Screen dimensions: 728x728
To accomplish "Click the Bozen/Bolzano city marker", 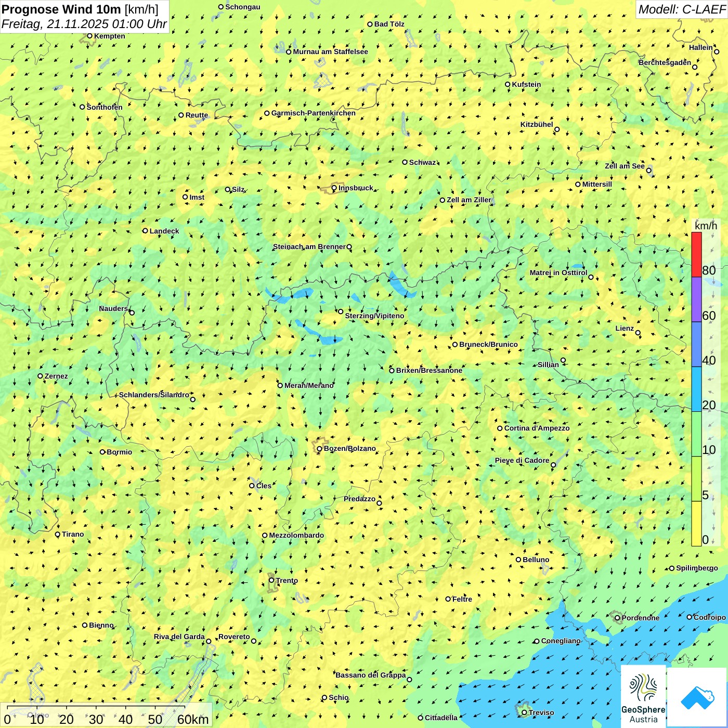I will pos(319,449).
